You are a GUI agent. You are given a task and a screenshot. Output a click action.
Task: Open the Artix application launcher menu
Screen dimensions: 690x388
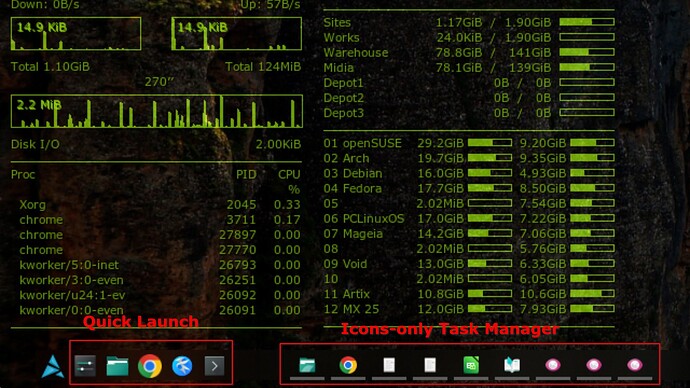pos(53,366)
